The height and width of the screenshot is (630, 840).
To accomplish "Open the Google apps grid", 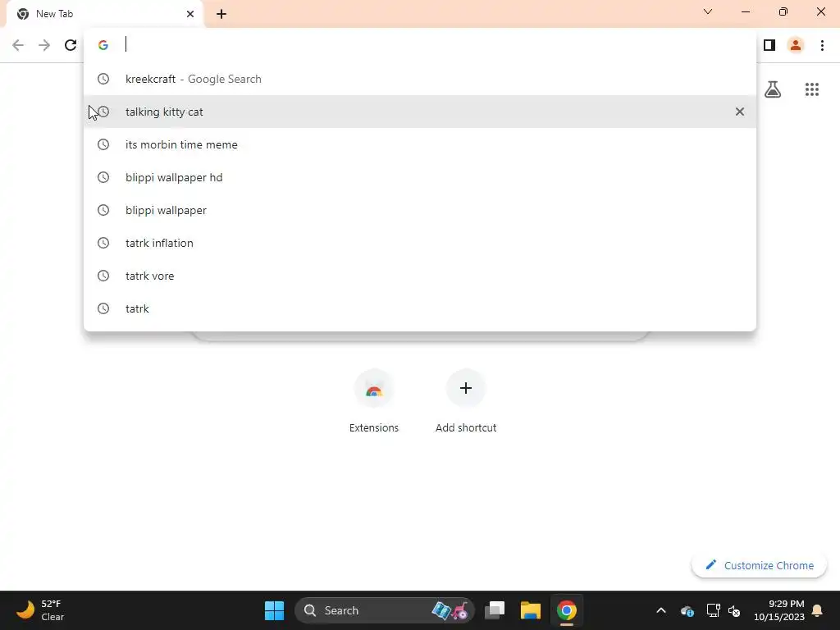I will [811, 89].
